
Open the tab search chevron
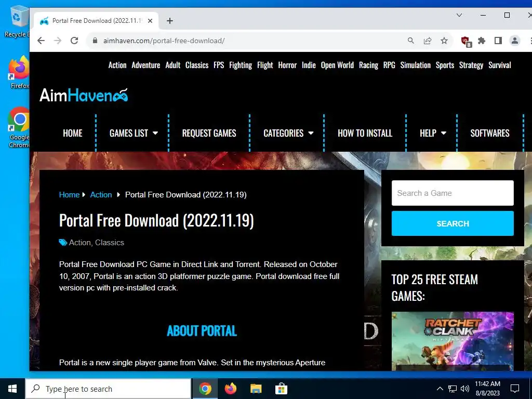tap(459, 15)
